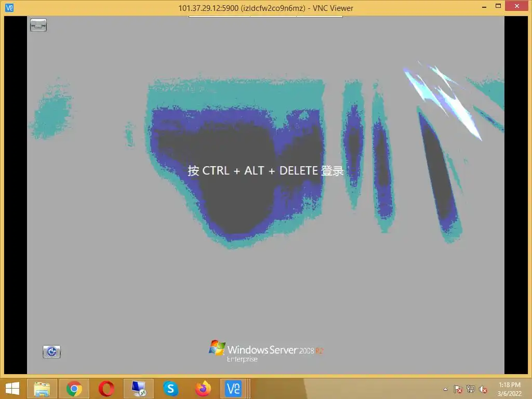Open the network status tray icon
Image resolution: width=532 pixels, height=399 pixels.
[x=471, y=389]
